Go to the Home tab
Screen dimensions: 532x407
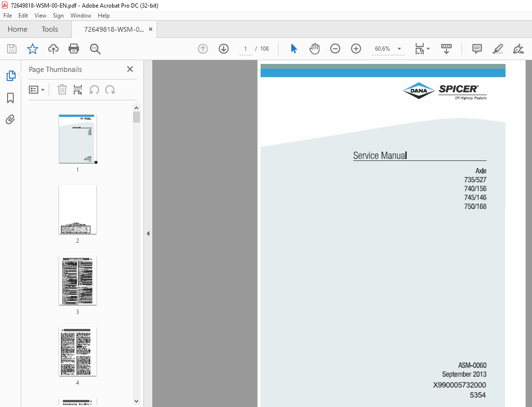[17, 29]
